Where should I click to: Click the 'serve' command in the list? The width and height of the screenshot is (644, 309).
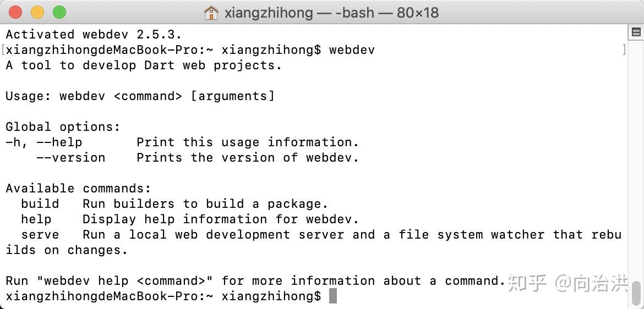40,234
